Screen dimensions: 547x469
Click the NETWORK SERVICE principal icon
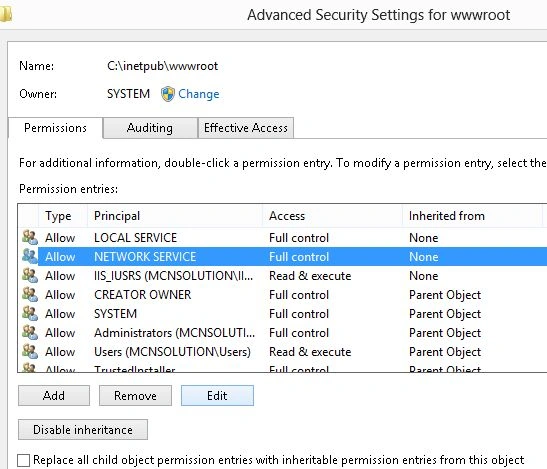pyautogui.click(x=30, y=256)
